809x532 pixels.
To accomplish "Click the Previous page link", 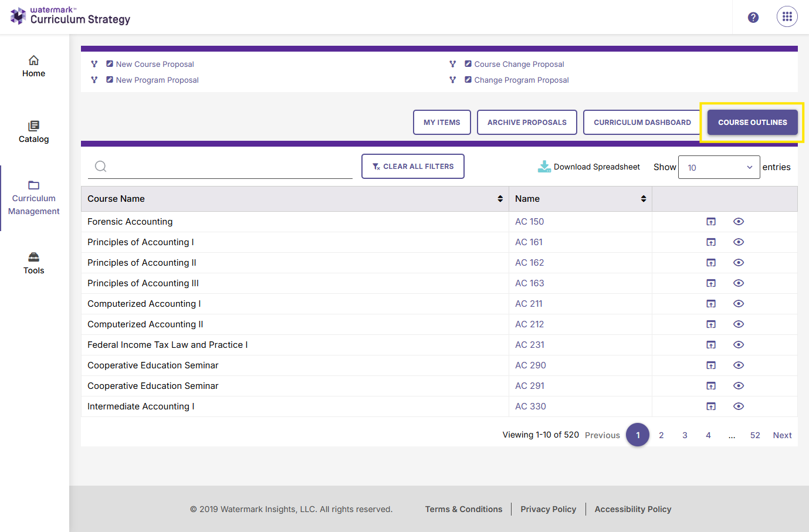I will (602, 435).
